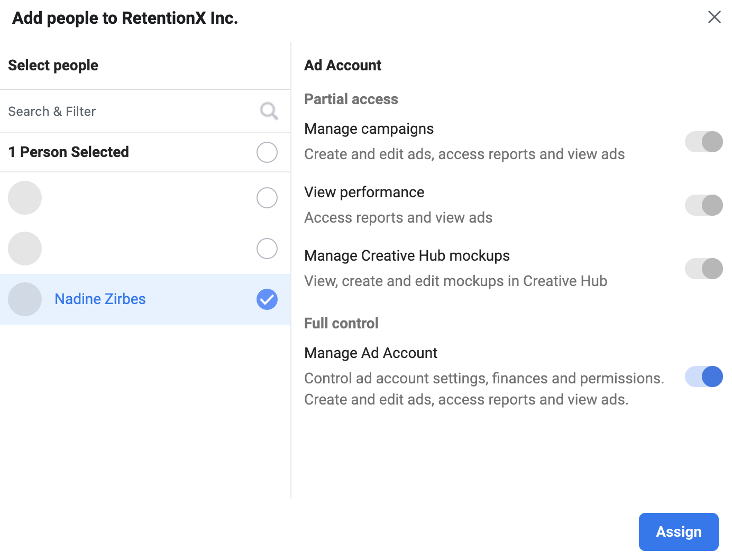Viewport: 732px width, 560px height.
Task: Toggle the 1 Person Selected radio circle
Action: [x=267, y=152]
